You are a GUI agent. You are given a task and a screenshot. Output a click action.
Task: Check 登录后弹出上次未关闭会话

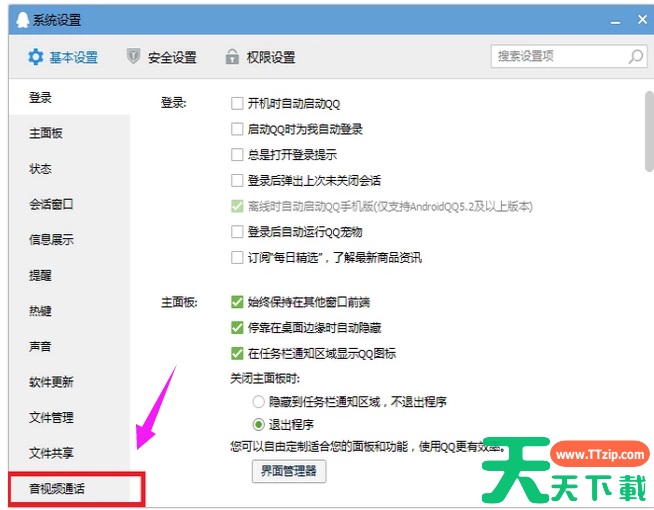click(x=237, y=180)
